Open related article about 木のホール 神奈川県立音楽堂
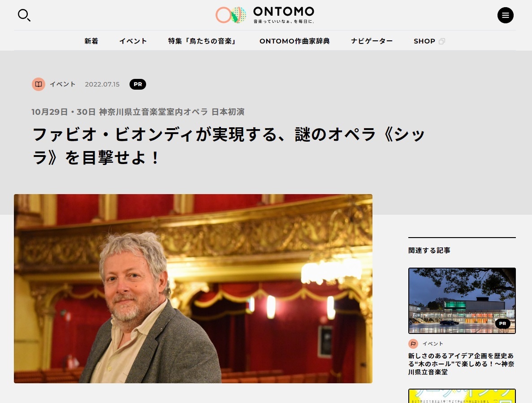 pos(461,364)
